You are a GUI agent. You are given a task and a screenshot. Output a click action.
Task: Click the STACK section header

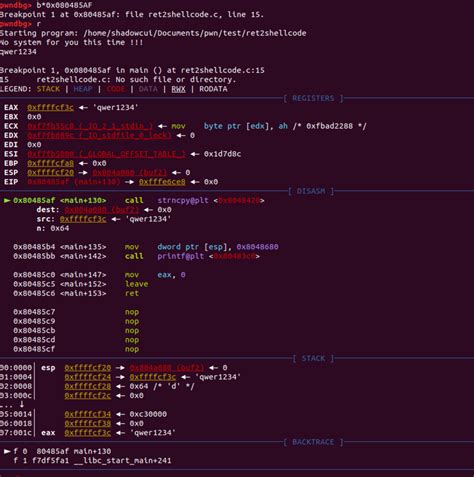coord(313,358)
